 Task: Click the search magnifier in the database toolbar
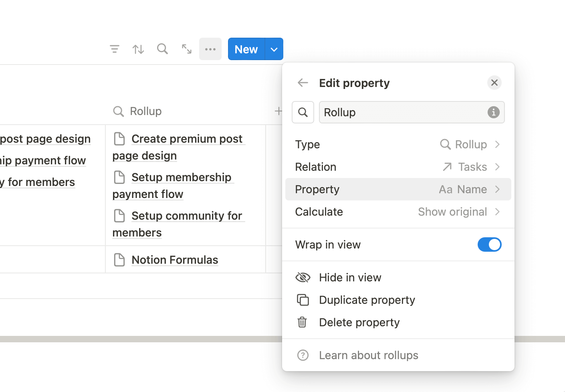click(x=162, y=48)
